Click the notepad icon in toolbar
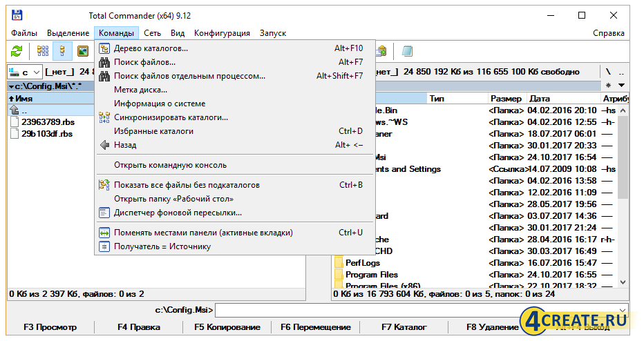Viewport: 644px width, 341px height. point(408,51)
